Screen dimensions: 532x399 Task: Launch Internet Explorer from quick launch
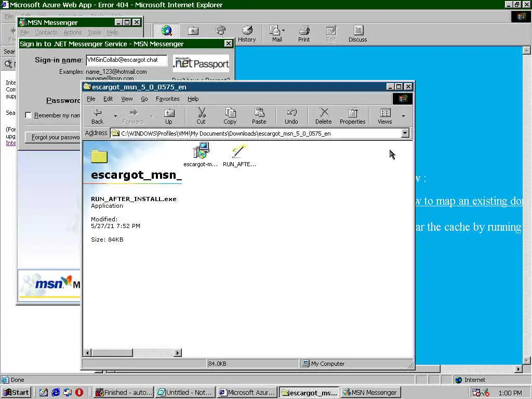coord(56,392)
